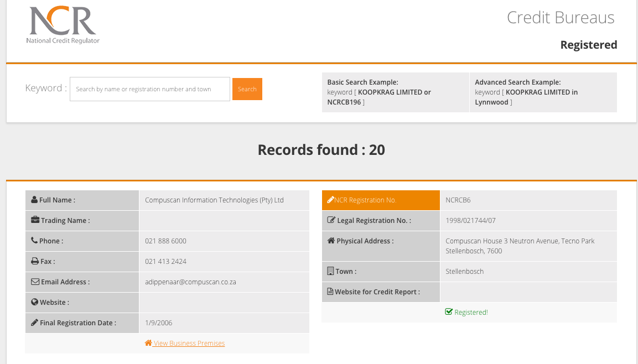The width and height of the screenshot is (638, 364).
Task: Click the orange home icon in View Business Premises
Action: coord(148,343)
